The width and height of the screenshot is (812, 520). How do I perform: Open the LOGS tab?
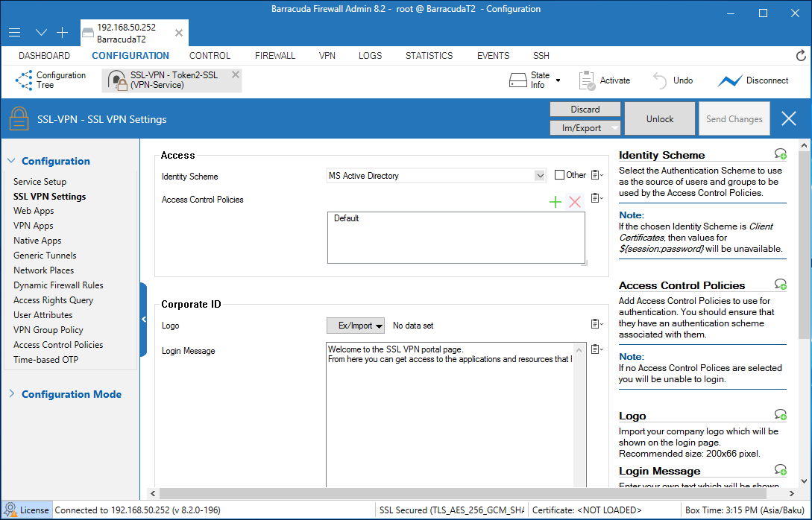371,55
